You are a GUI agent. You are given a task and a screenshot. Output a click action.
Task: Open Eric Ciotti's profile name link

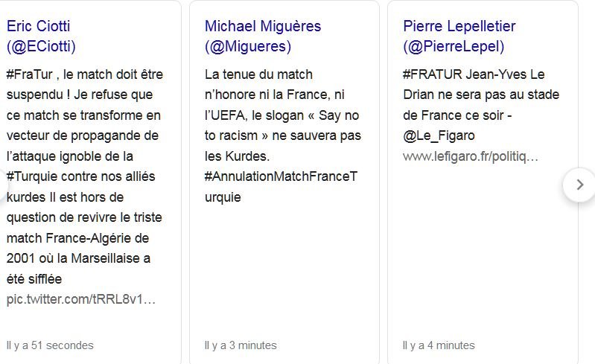38,26
